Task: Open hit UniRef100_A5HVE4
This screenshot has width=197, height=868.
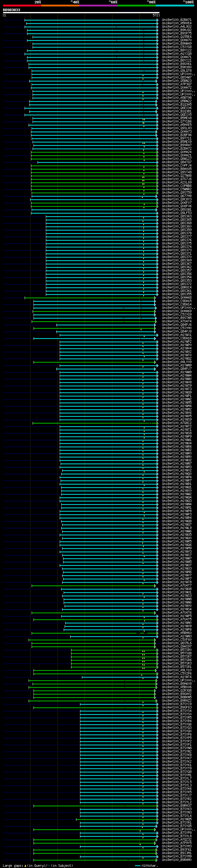Action: 177,23
